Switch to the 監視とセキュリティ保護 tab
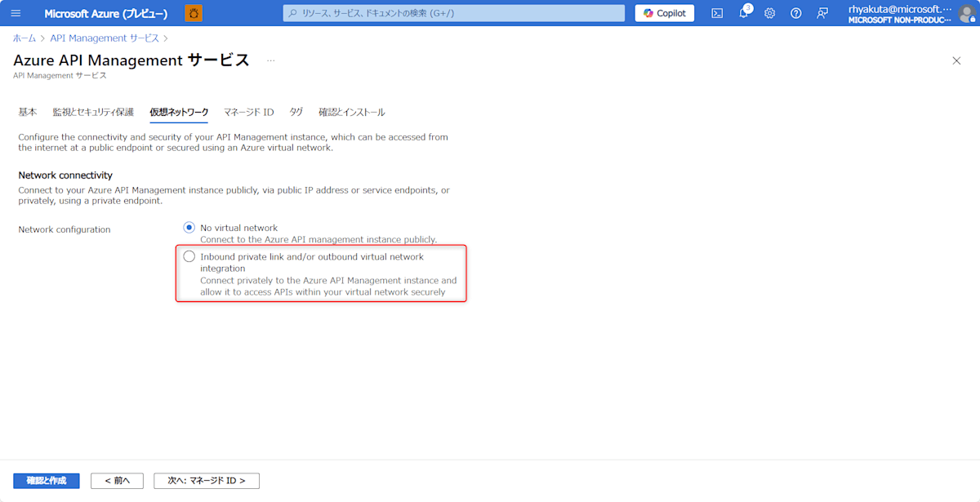 point(93,112)
